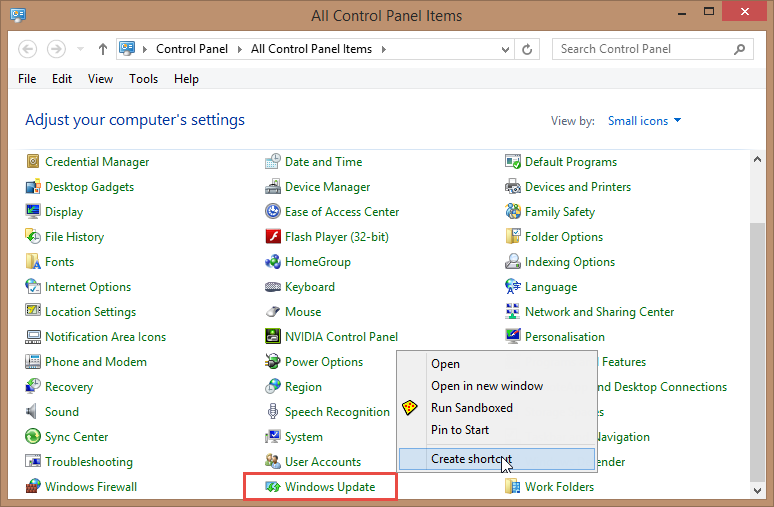Open the Tools menu
774x507 pixels.
tap(144, 79)
